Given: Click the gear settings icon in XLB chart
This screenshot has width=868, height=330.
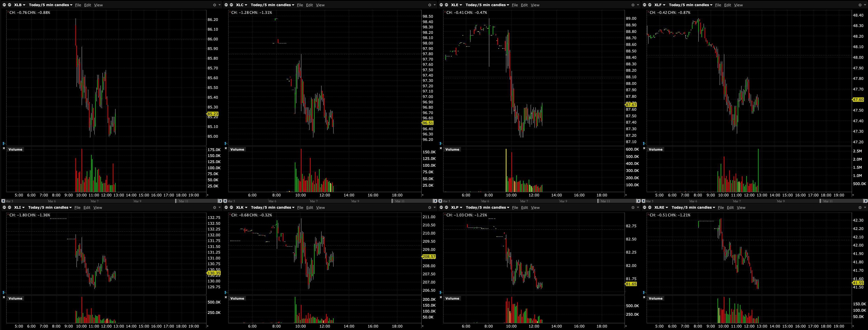Looking at the screenshot, I should click(x=215, y=5).
